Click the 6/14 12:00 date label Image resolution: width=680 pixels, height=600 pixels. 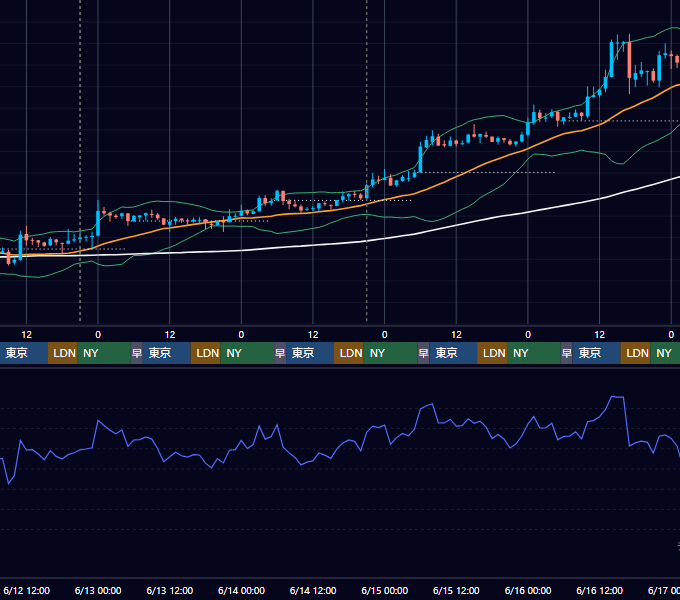[x=313, y=590]
